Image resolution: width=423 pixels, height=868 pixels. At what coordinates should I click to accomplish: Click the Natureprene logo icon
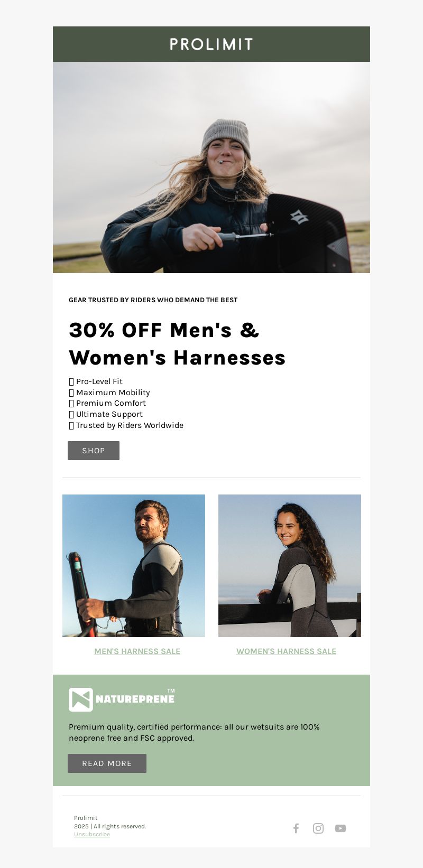point(81,699)
